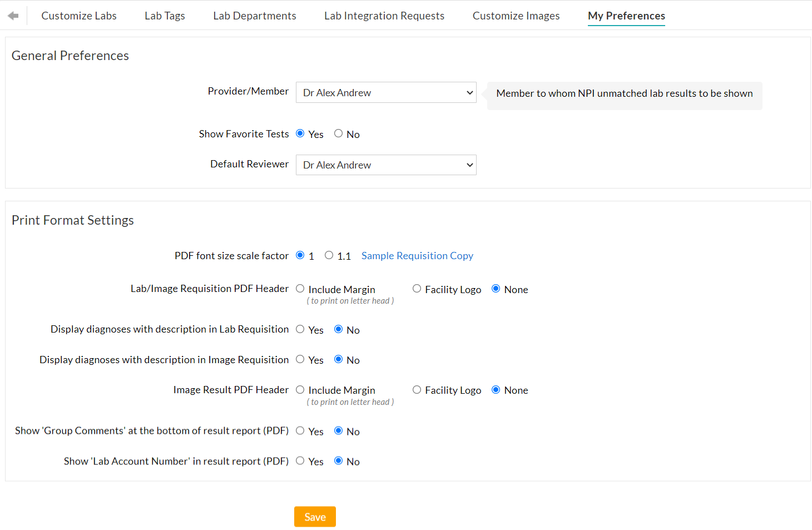This screenshot has height=530, width=812.
Task: Click the Save button
Action: pos(315,517)
